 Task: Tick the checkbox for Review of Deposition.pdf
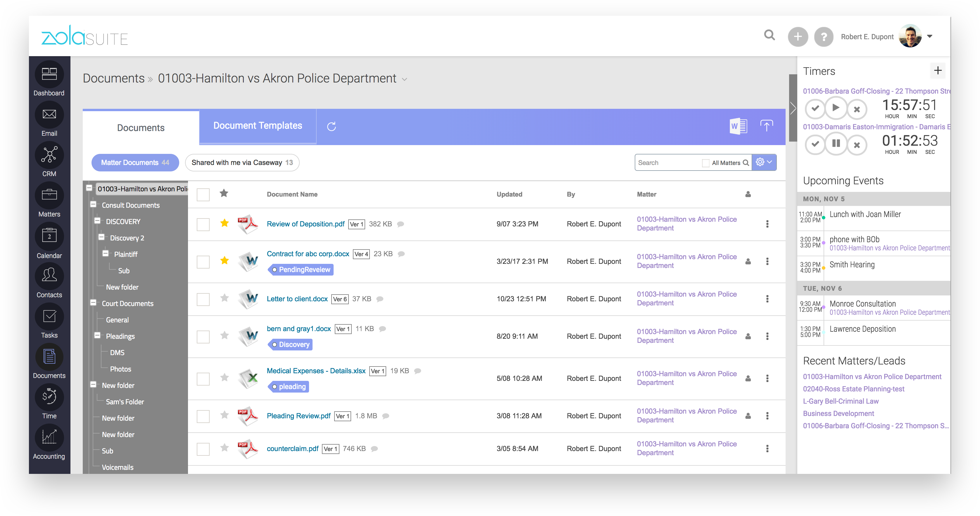coord(203,224)
